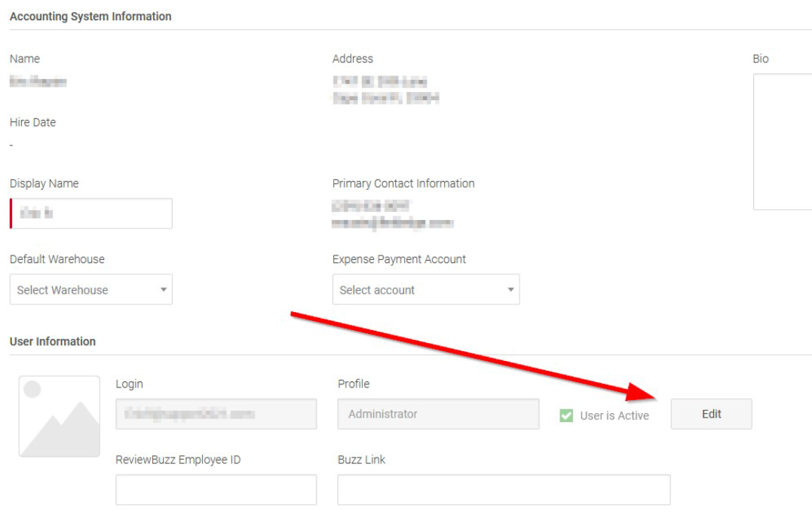Click the Administrator profile field
Viewport: 812px width, 514px height.
coord(438,414)
